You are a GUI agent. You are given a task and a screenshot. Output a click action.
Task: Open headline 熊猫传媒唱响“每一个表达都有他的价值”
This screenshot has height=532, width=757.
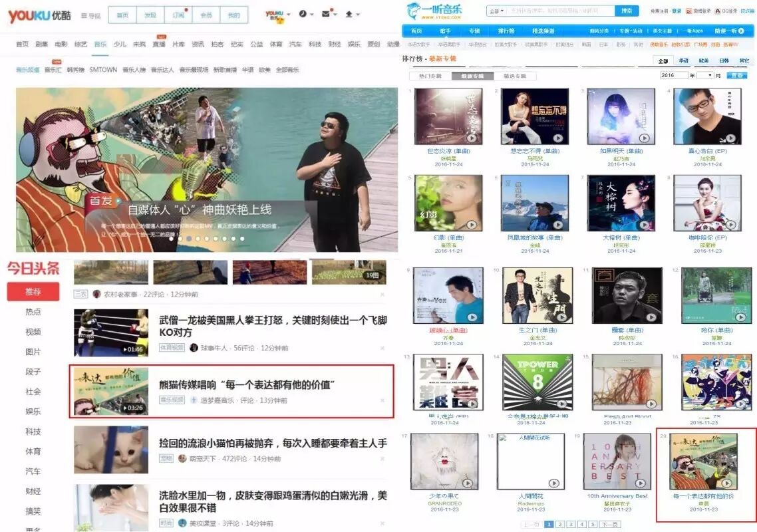tap(247, 385)
